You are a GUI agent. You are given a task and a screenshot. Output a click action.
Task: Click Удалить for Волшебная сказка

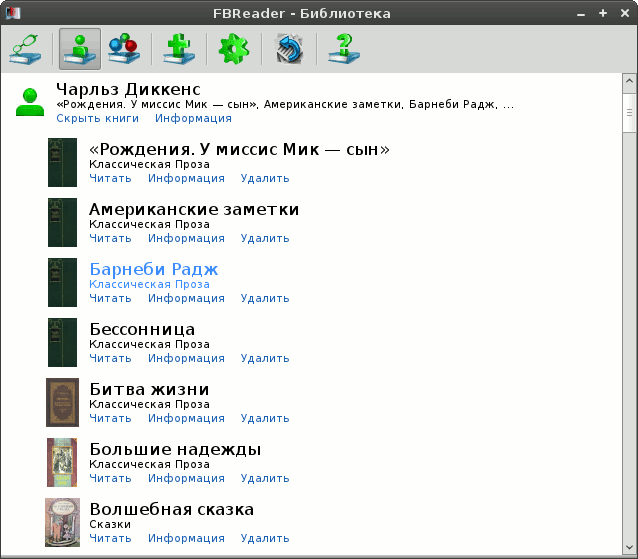click(x=265, y=538)
